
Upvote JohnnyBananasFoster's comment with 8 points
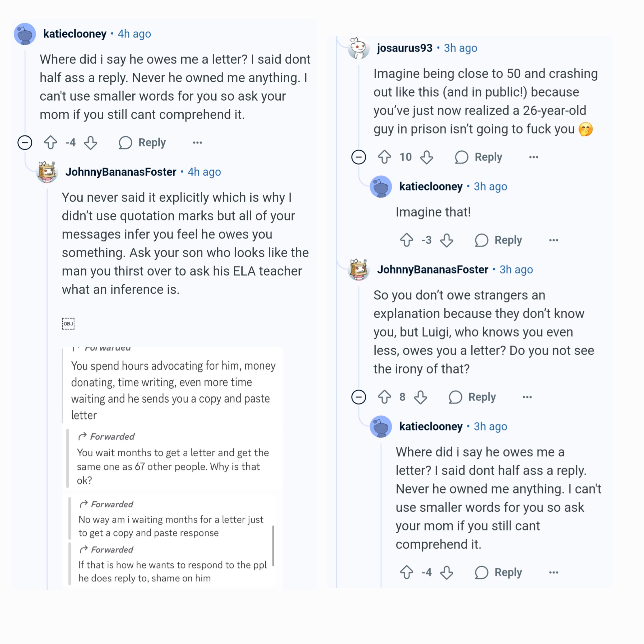click(384, 397)
